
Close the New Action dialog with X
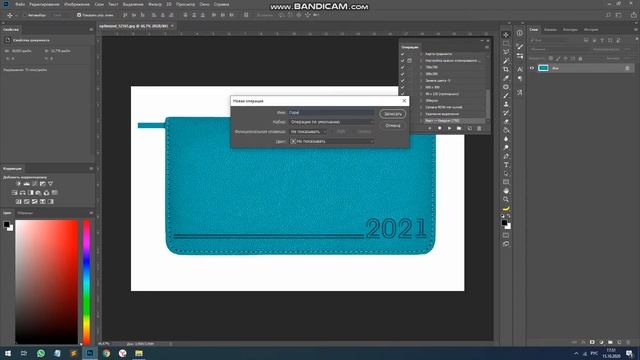[404, 101]
